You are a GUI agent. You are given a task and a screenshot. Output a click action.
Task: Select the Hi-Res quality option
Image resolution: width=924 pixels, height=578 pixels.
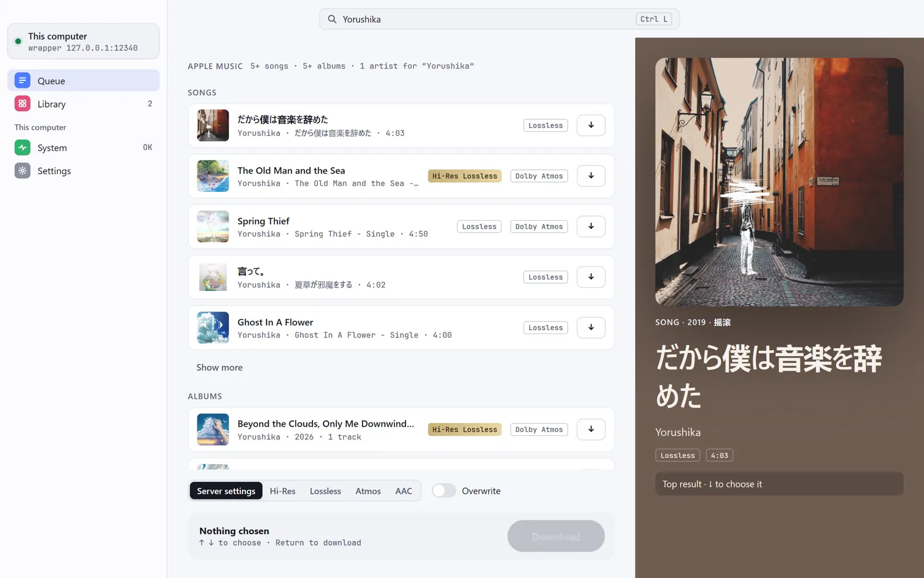coord(282,491)
